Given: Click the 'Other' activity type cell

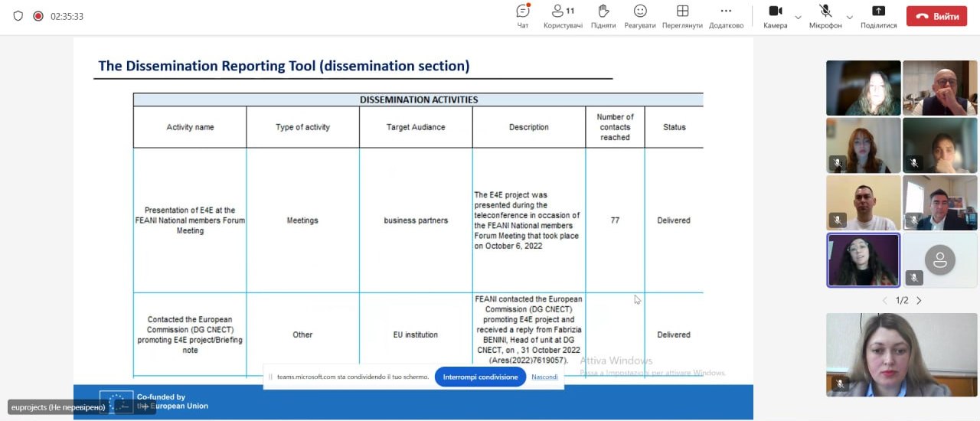Looking at the screenshot, I should [302, 335].
